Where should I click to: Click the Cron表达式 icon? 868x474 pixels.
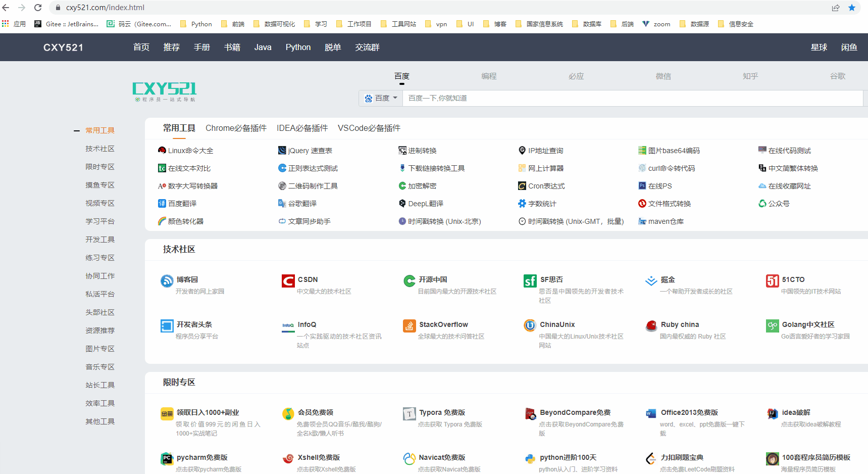(522, 186)
